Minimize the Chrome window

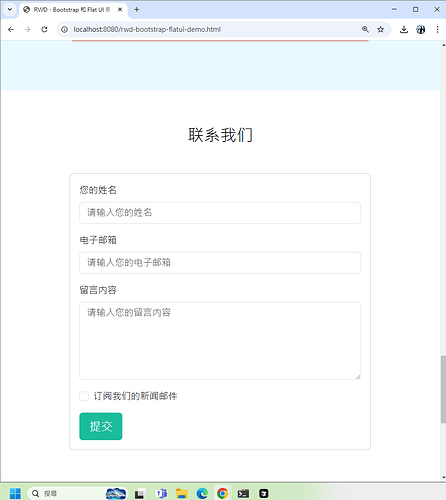(394, 10)
